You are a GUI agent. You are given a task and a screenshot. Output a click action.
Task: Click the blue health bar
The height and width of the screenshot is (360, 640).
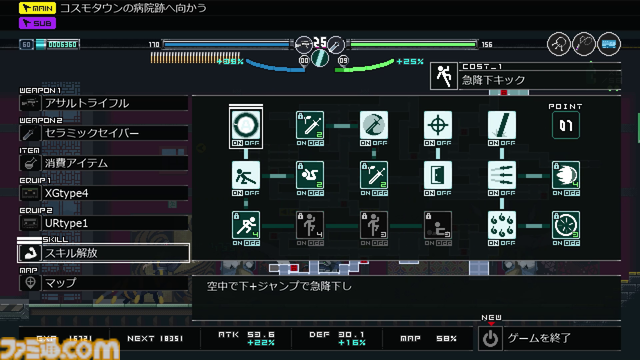(227, 44)
